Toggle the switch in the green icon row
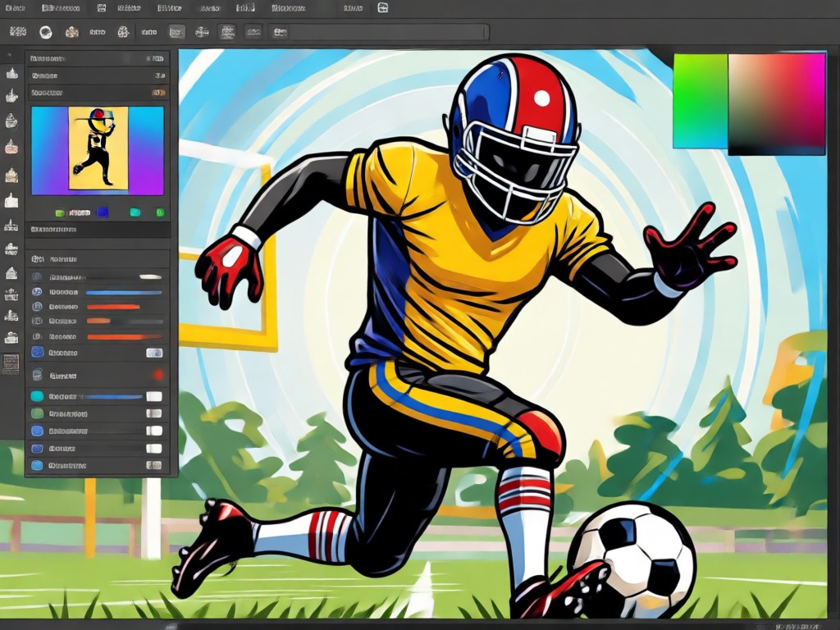 [x=154, y=413]
